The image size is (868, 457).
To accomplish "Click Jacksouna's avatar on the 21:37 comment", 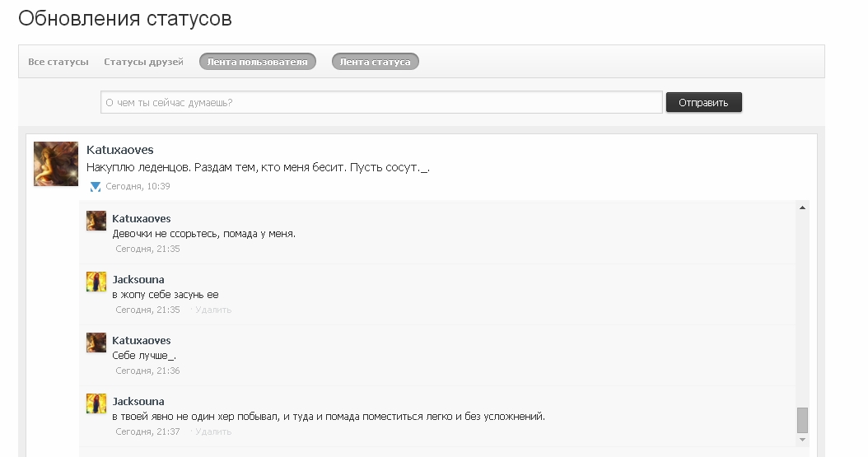I will click(x=96, y=403).
